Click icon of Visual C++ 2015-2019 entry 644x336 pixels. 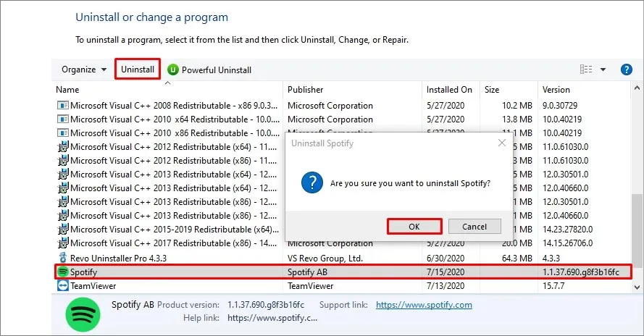pos(63,230)
